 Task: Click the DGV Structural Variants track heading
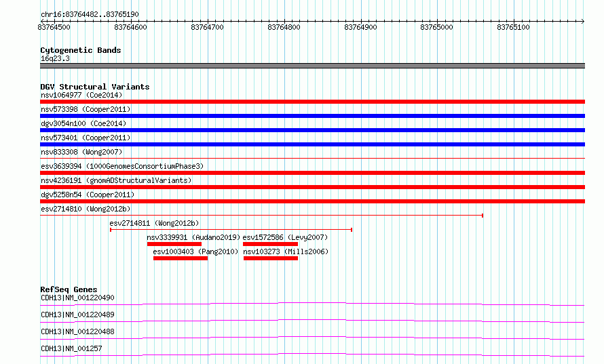point(95,87)
